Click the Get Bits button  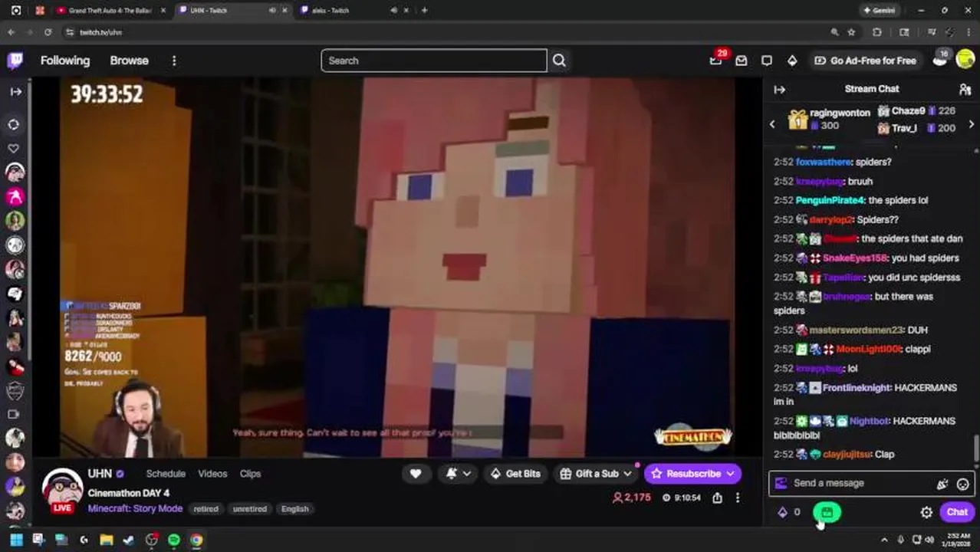[515, 474]
